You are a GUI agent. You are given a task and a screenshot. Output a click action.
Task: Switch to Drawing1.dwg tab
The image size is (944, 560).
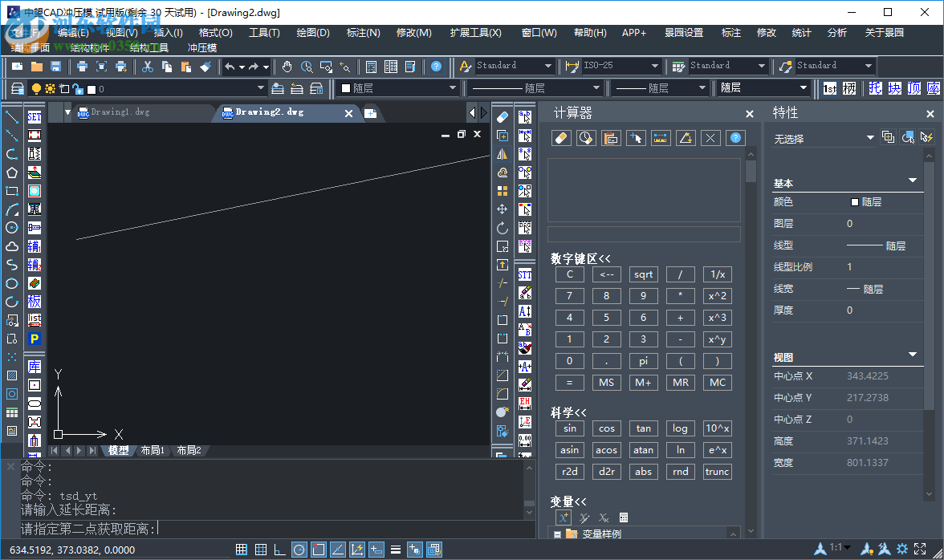pyautogui.click(x=120, y=113)
